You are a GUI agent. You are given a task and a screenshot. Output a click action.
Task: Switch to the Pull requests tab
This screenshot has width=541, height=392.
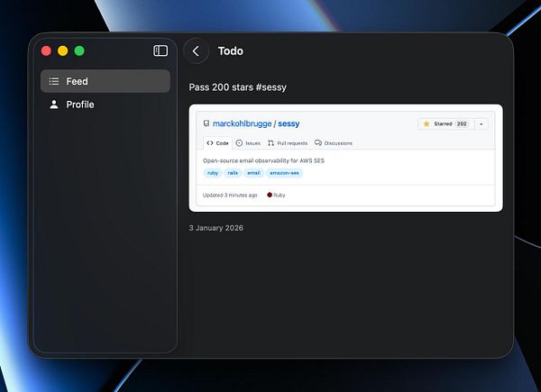tap(288, 143)
